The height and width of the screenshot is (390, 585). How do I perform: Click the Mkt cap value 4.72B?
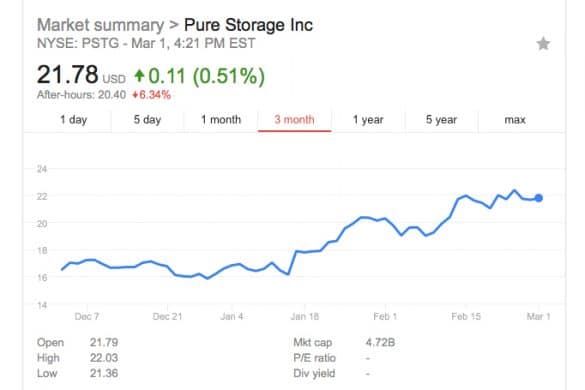(x=380, y=342)
